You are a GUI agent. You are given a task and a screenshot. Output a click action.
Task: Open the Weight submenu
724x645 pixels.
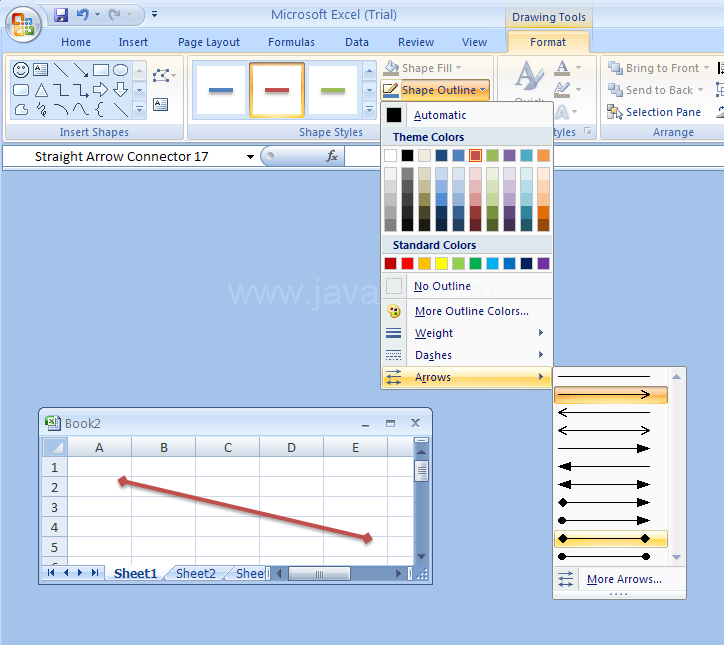[467, 333]
